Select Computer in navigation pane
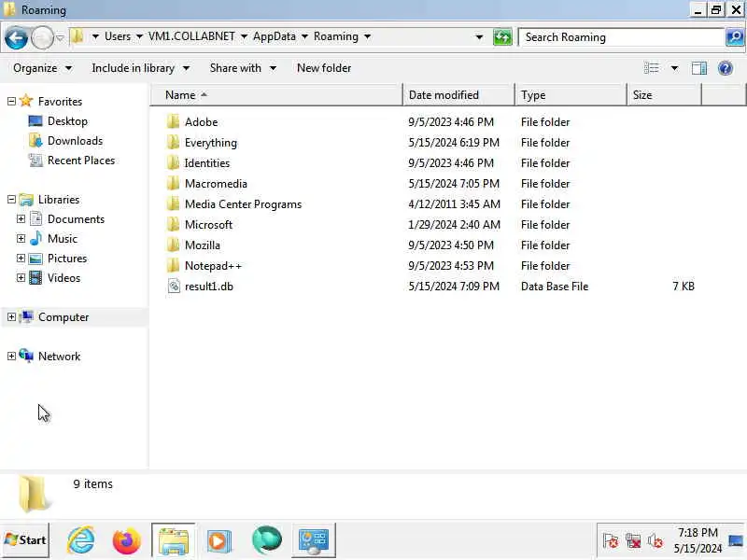Viewport: 747px width, 560px height. tap(63, 317)
